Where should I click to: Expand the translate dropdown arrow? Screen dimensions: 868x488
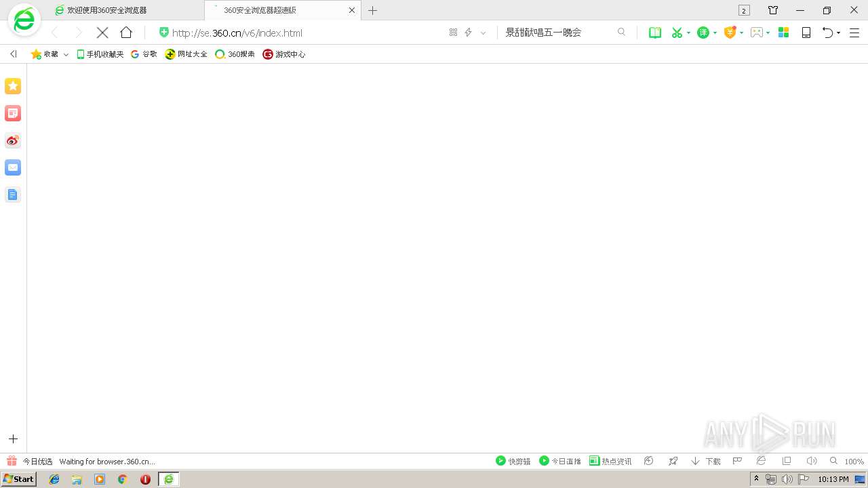pos(715,33)
